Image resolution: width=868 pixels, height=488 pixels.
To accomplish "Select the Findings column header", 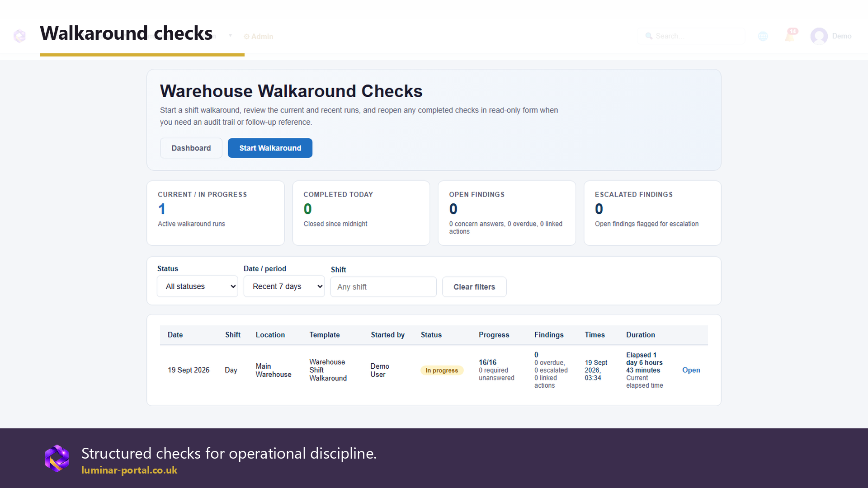I will coord(549,335).
